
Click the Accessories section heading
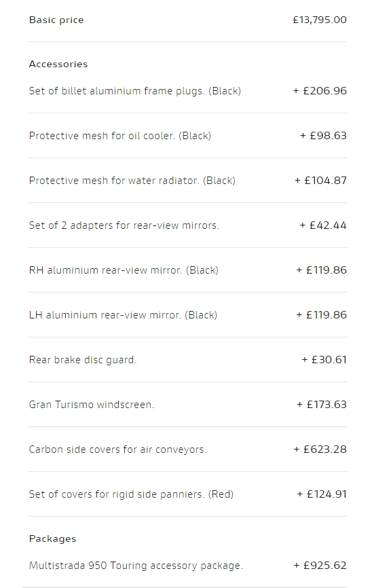(x=58, y=64)
